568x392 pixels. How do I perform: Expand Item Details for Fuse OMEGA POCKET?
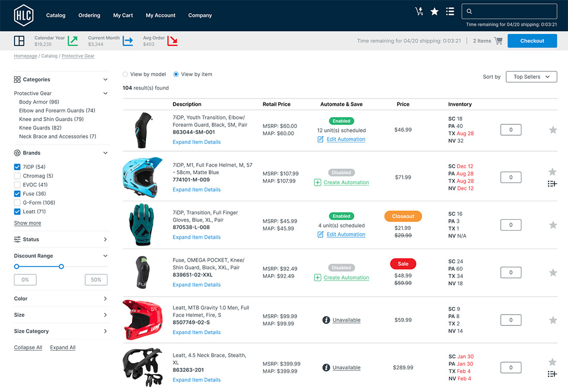pos(197,285)
